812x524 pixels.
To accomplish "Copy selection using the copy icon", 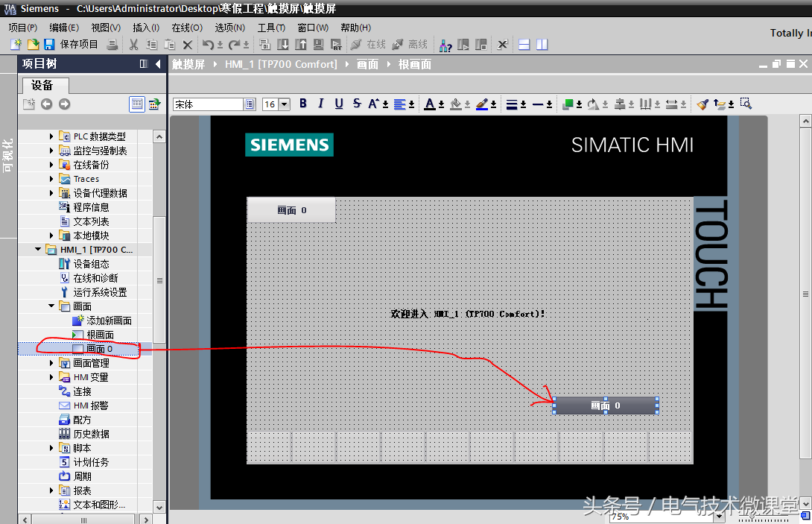I will (x=151, y=45).
